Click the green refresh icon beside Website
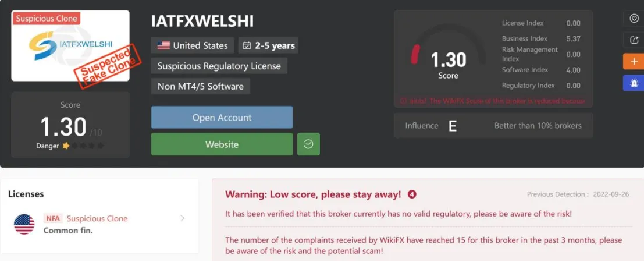 pyautogui.click(x=308, y=144)
